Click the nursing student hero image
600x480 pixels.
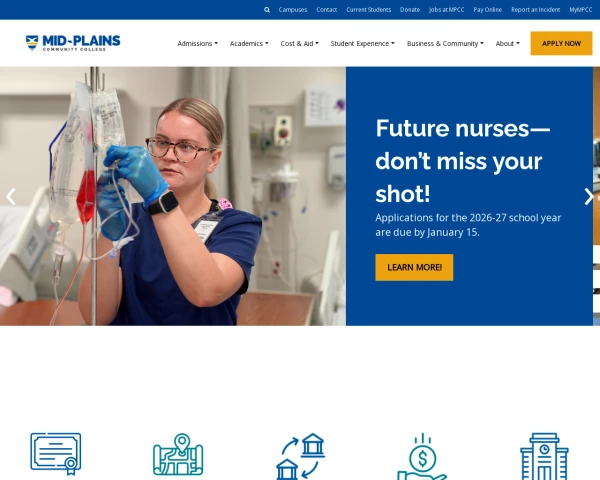[x=173, y=196]
